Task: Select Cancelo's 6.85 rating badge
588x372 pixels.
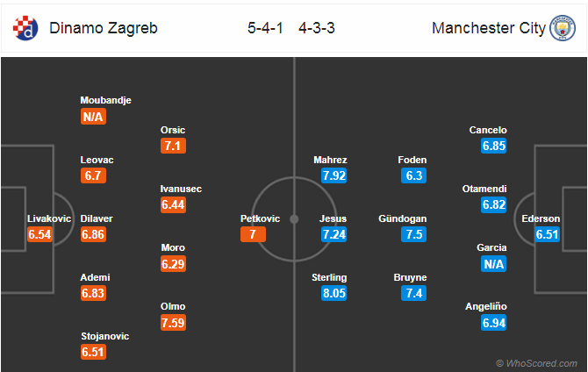Action: (493, 146)
